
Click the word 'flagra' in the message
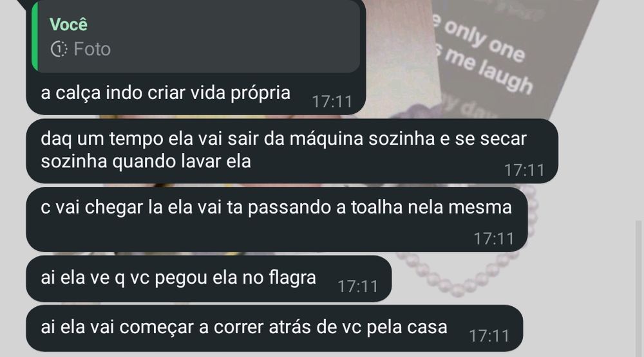[x=292, y=278]
